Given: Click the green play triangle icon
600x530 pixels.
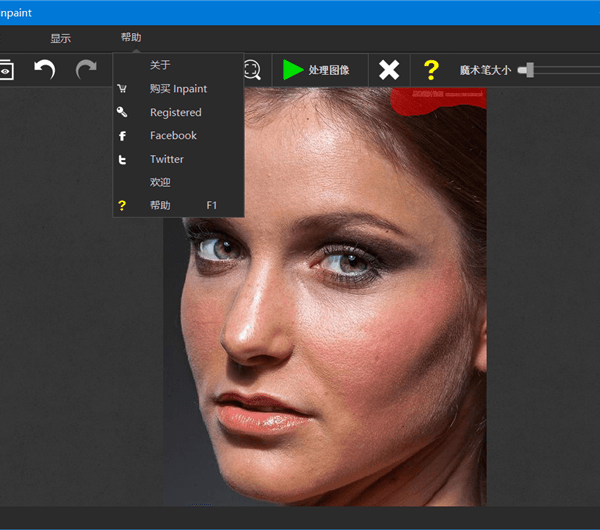Looking at the screenshot, I should click(x=292, y=70).
